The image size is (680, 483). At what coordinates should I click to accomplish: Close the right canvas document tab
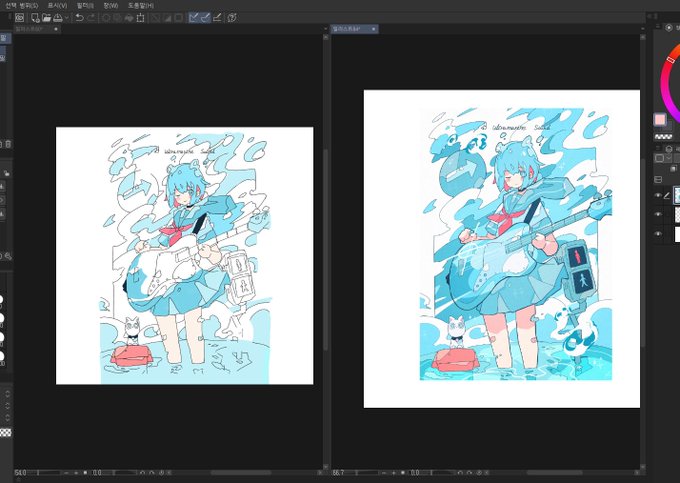[373, 29]
